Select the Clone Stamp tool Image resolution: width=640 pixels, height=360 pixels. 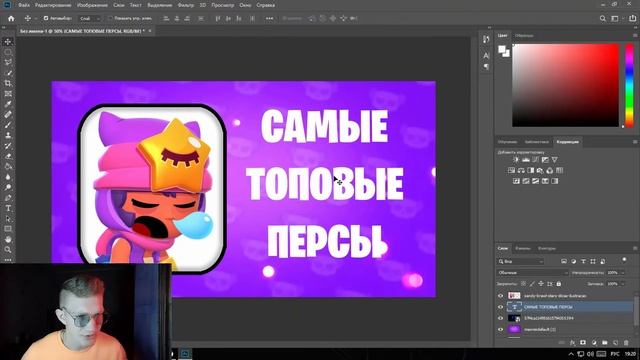(x=8, y=135)
